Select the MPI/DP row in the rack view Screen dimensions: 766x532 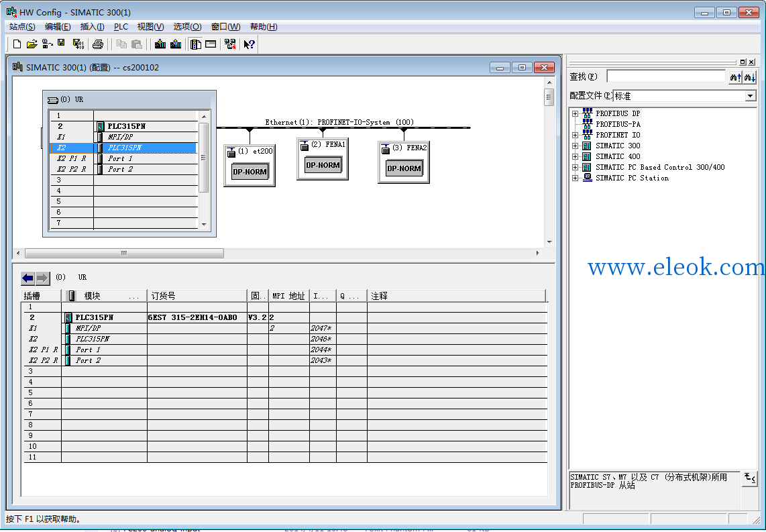(x=123, y=138)
